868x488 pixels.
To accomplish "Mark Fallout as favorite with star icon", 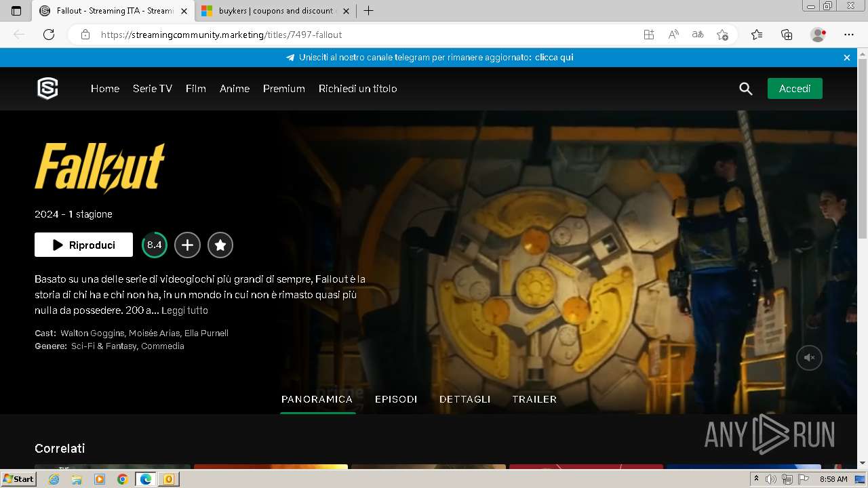I will 220,245.
